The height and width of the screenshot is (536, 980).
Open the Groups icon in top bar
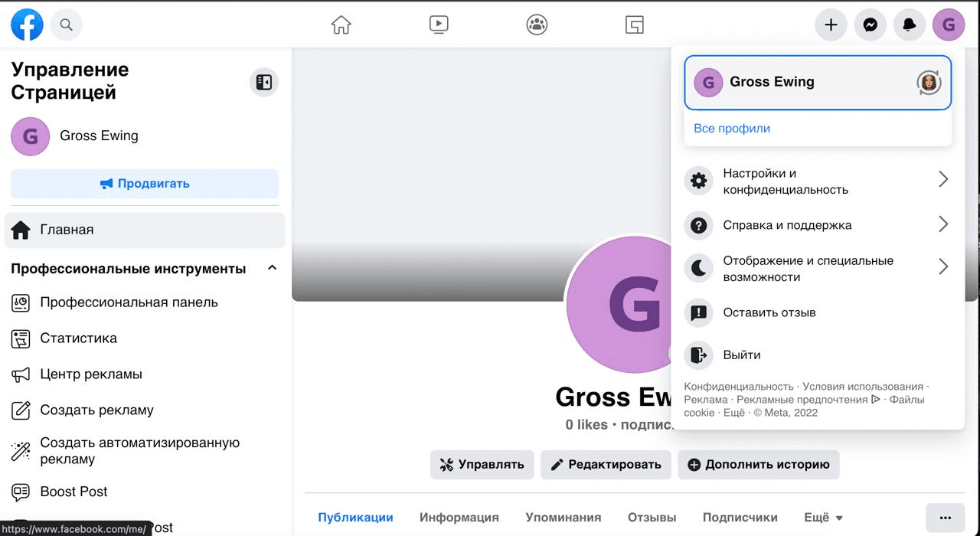[x=537, y=25]
